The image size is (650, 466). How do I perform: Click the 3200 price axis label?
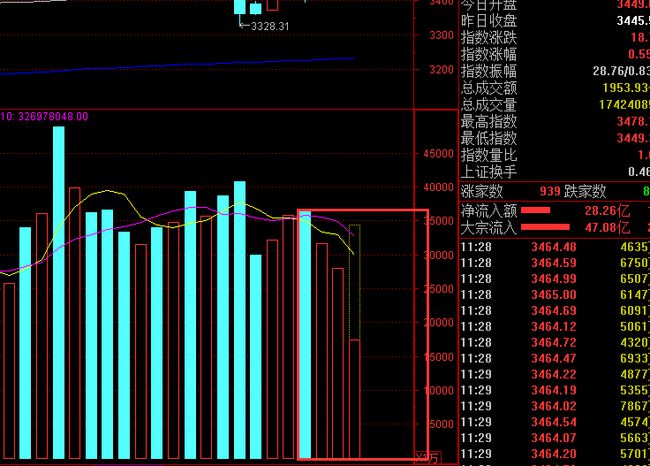click(441, 69)
